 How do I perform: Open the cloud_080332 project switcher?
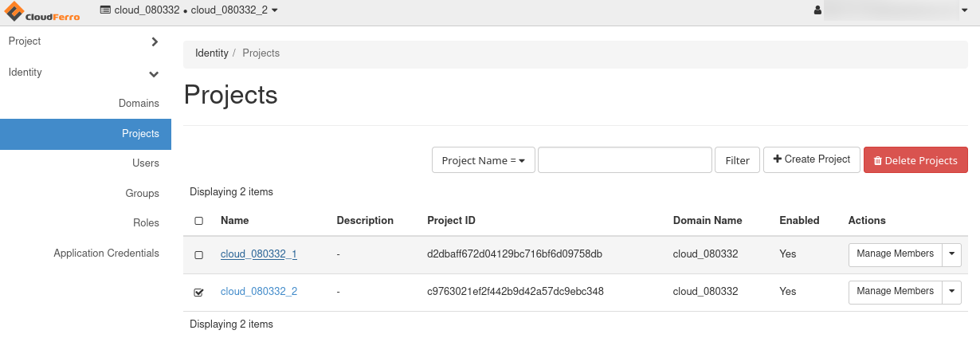coord(189,10)
